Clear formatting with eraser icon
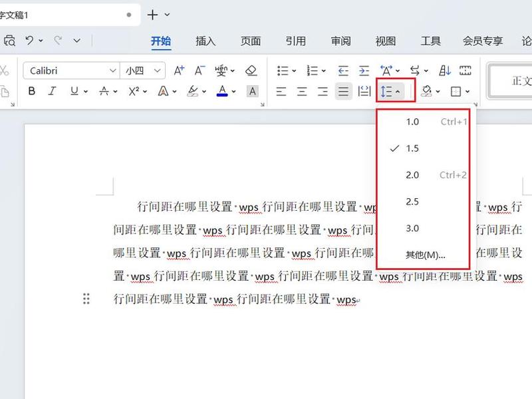The width and height of the screenshot is (532, 399). [251, 70]
